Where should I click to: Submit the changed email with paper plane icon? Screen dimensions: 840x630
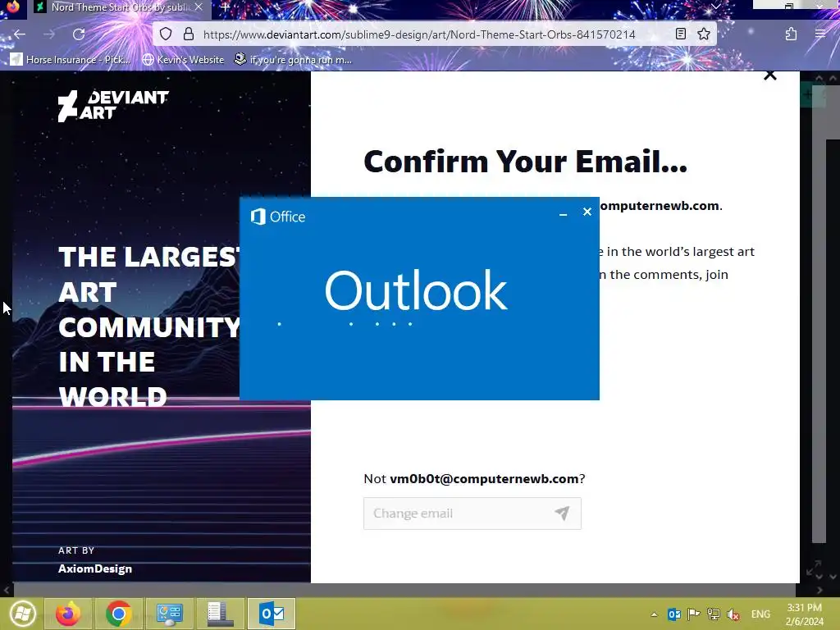562,514
